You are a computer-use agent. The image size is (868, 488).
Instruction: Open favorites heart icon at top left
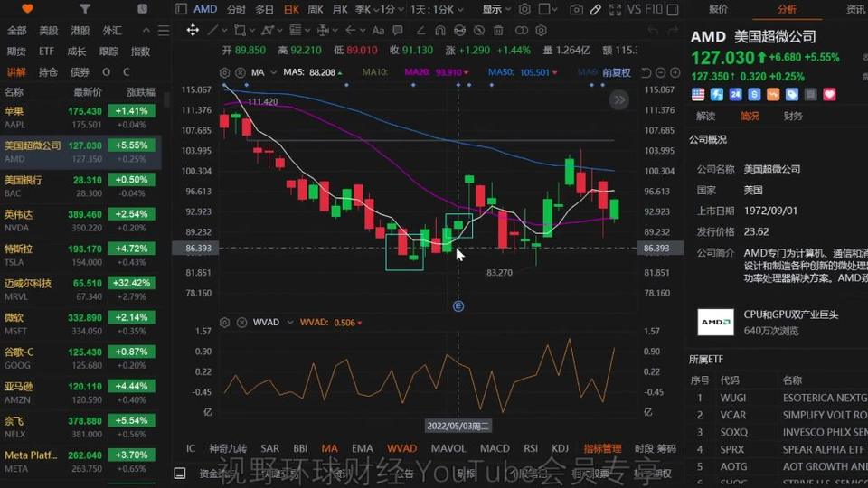click(x=27, y=8)
